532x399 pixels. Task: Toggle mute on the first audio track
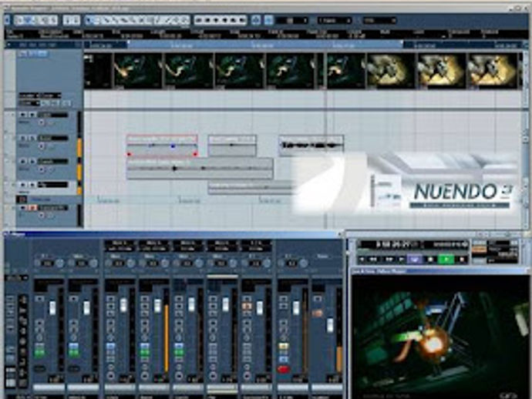click(23, 115)
